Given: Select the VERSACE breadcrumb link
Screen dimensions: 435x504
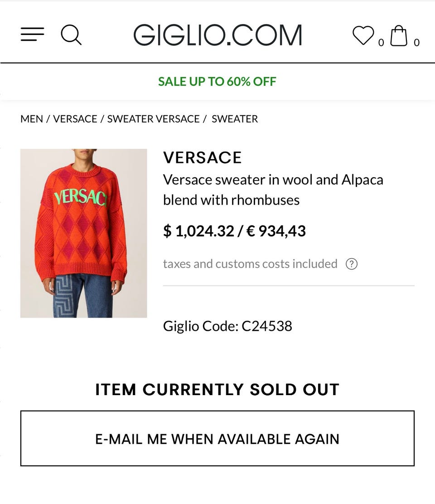Looking at the screenshot, I should [75, 119].
